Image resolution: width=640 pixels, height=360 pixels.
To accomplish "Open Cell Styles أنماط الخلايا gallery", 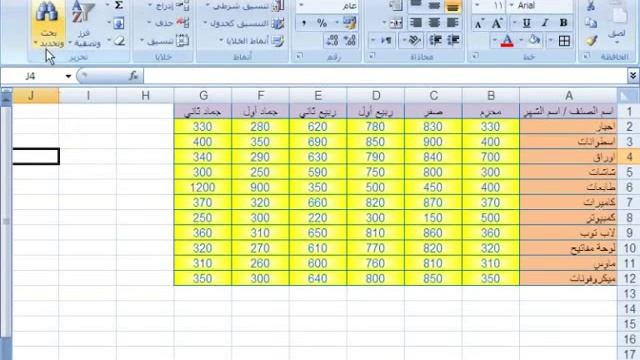I will point(252,41).
